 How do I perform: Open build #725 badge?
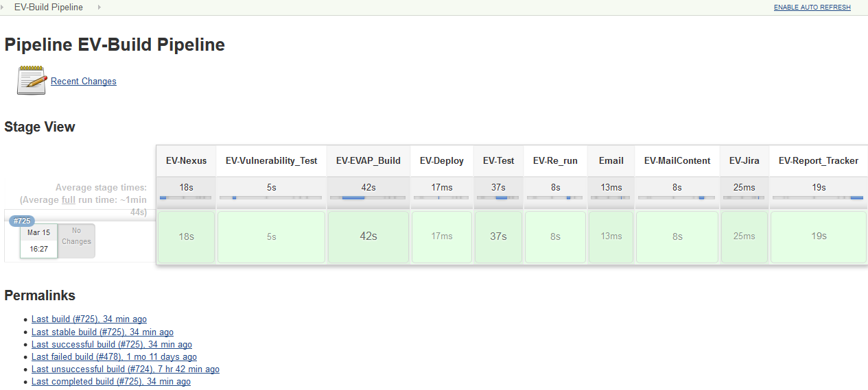coord(22,221)
